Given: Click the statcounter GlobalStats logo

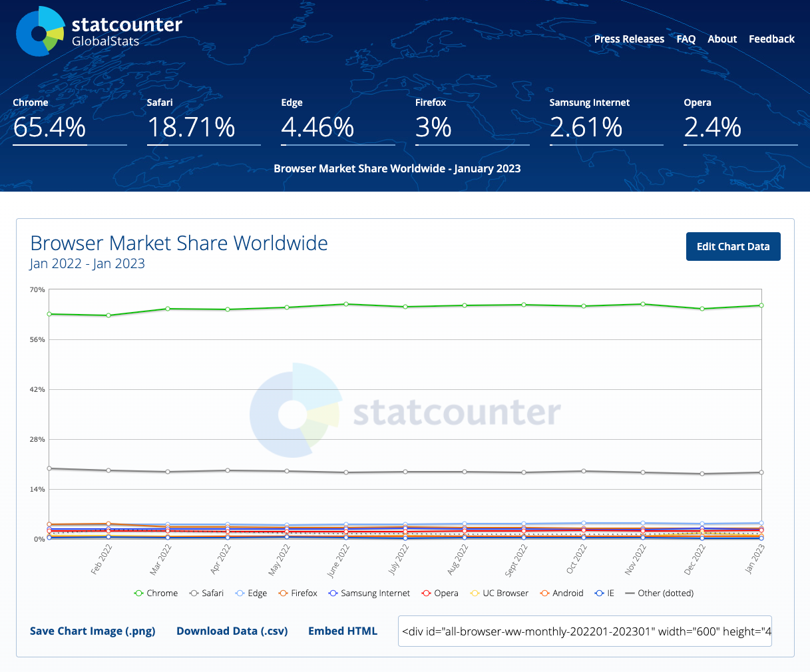Looking at the screenshot, I should 99,31.
